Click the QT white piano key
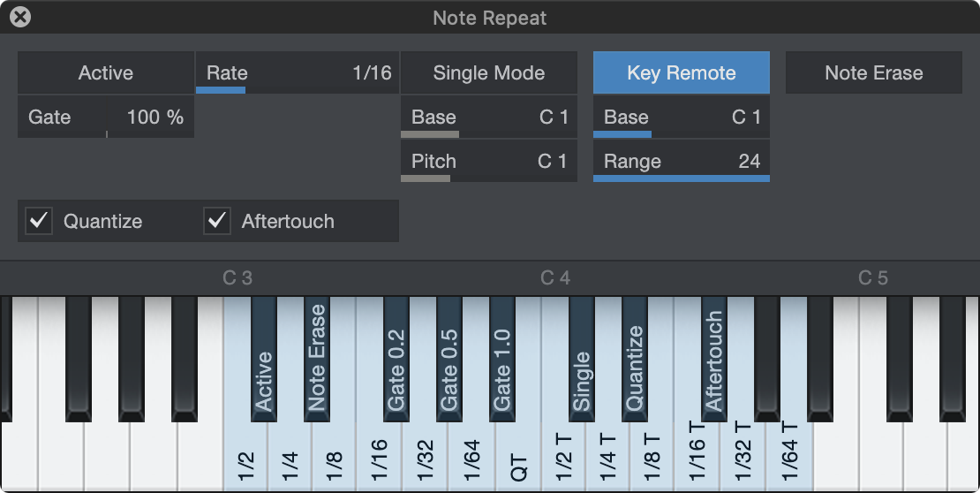The image size is (980, 493). pos(519,458)
